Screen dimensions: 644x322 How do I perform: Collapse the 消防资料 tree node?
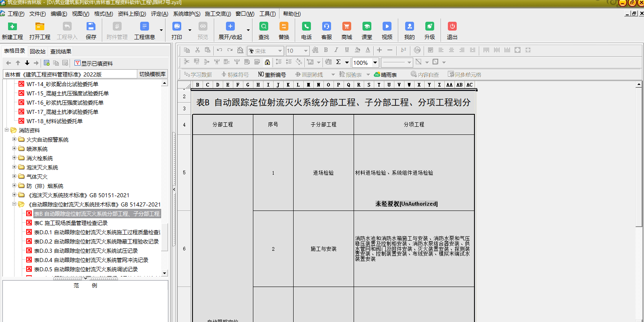coord(7,130)
